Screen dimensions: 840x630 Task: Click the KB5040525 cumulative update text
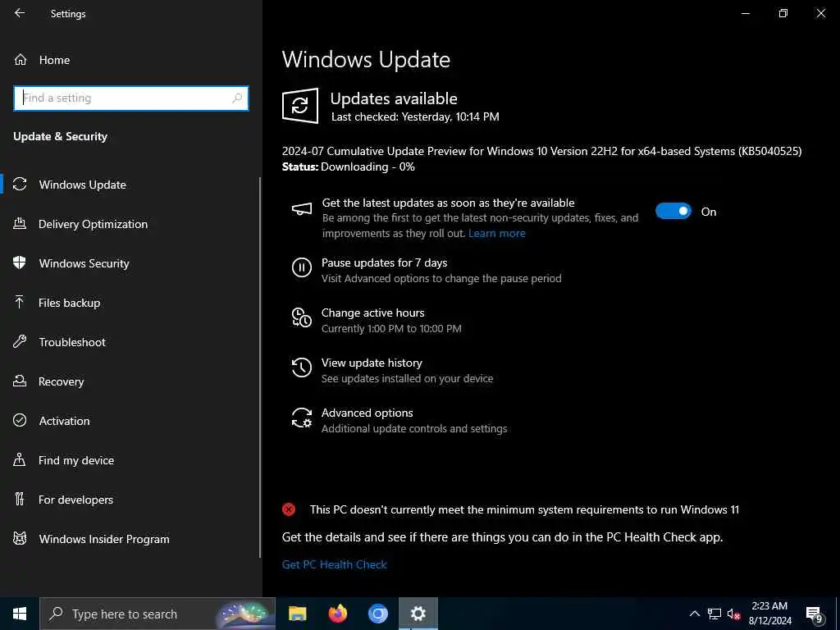[x=541, y=151]
